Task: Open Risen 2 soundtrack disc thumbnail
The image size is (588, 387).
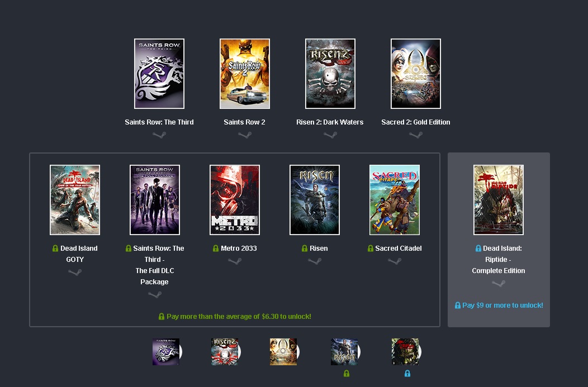Action: point(226,352)
